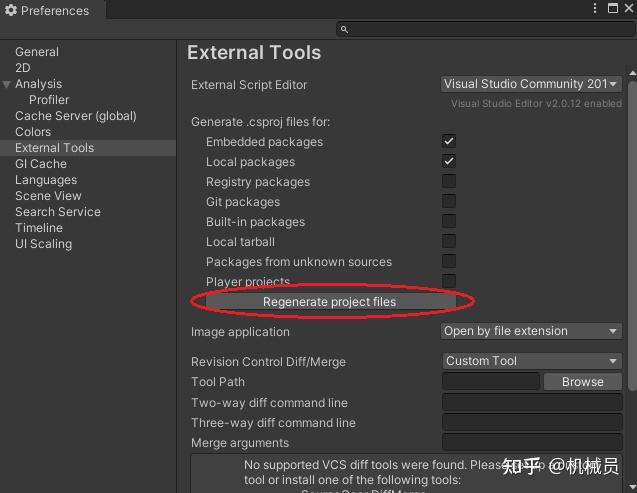Maximize the Preferences window

(x=613, y=9)
